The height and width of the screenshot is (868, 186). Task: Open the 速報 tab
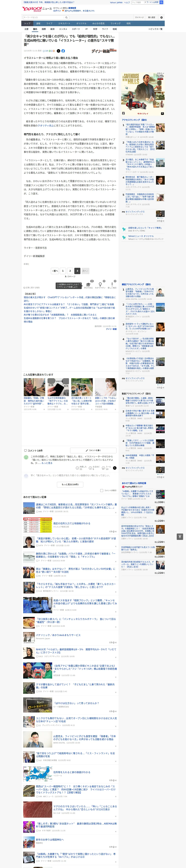pyautogui.click(x=38, y=23)
